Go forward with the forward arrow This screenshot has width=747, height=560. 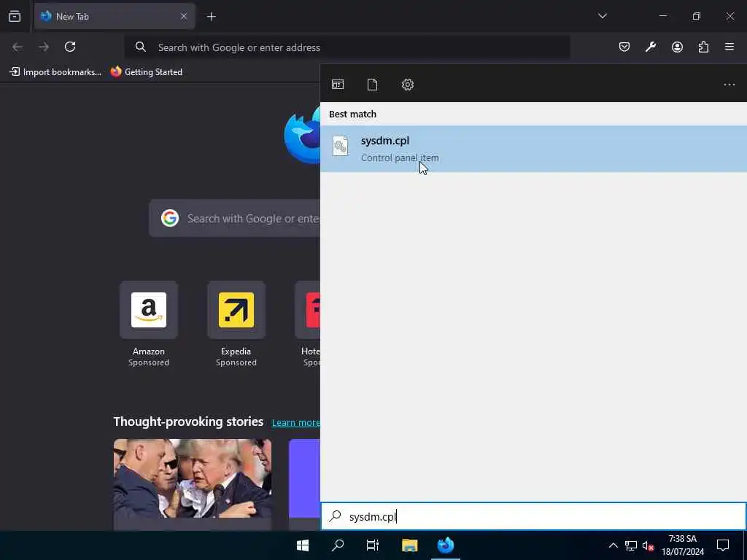point(44,47)
